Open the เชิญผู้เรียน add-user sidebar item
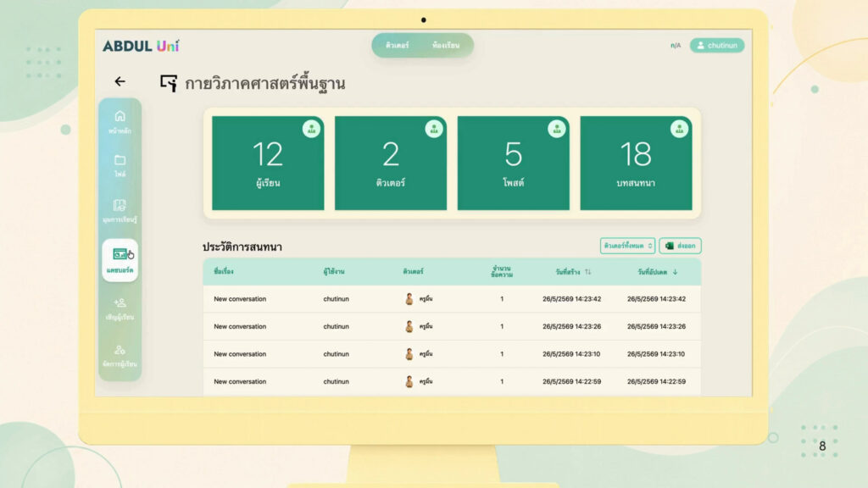Screen dimensions: 868x488 pos(120,308)
